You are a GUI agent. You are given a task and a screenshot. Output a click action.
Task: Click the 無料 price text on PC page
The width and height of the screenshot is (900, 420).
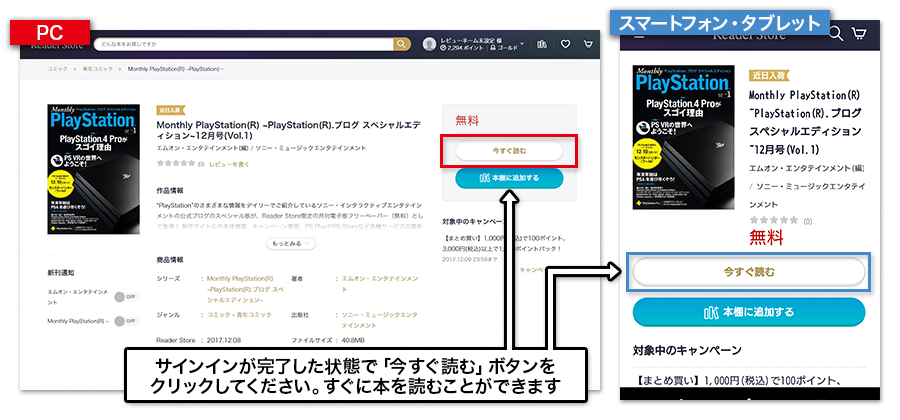click(467, 121)
